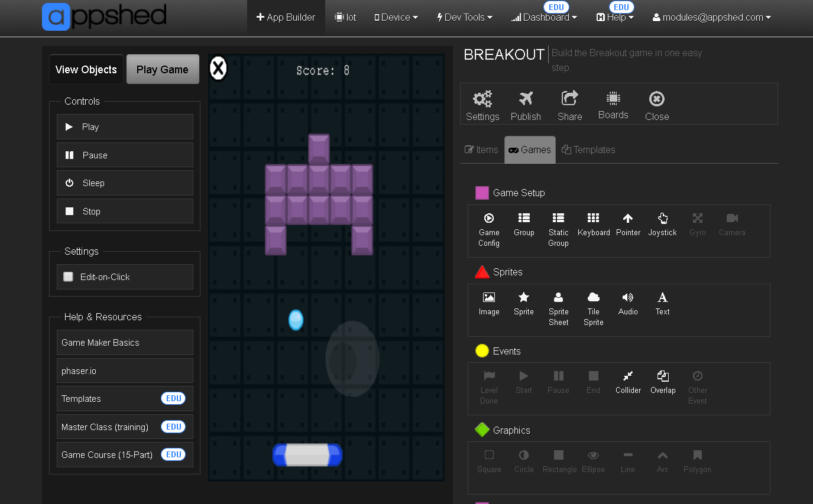Open the Device dropdown menu
Image resolution: width=813 pixels, height=504 pixels.
coord(396,17)
